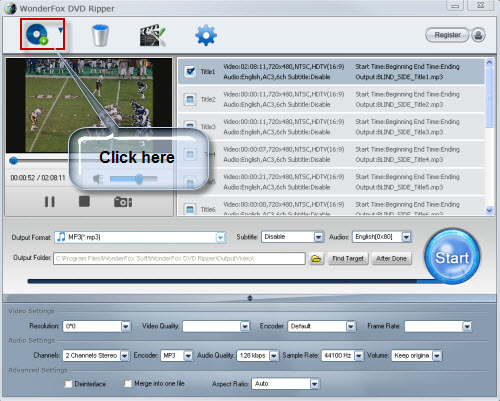Open the Volume Keep original dropdown
Screen dimensions: 500x401
[437, 356]
